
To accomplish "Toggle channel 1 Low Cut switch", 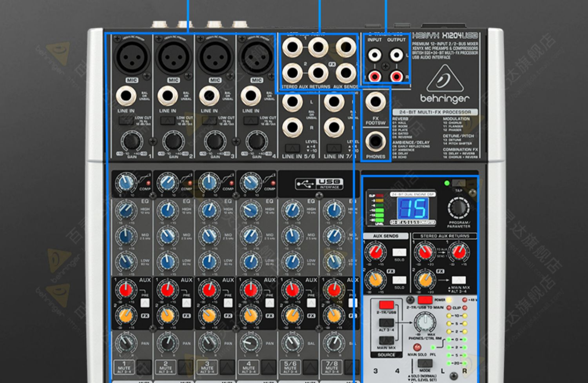I will coord(126,120).
